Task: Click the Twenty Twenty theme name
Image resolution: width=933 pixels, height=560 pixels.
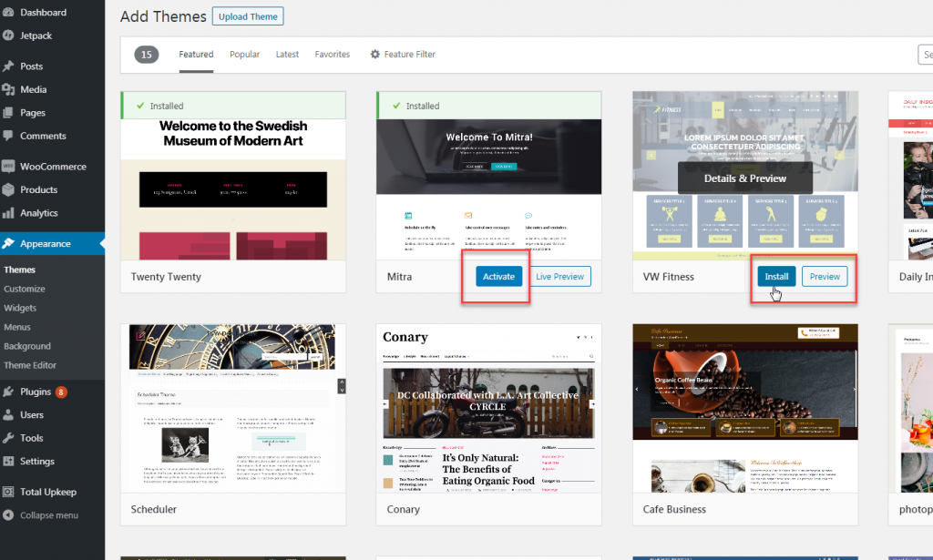Action: pyautogui.click(x=166, y=277)
